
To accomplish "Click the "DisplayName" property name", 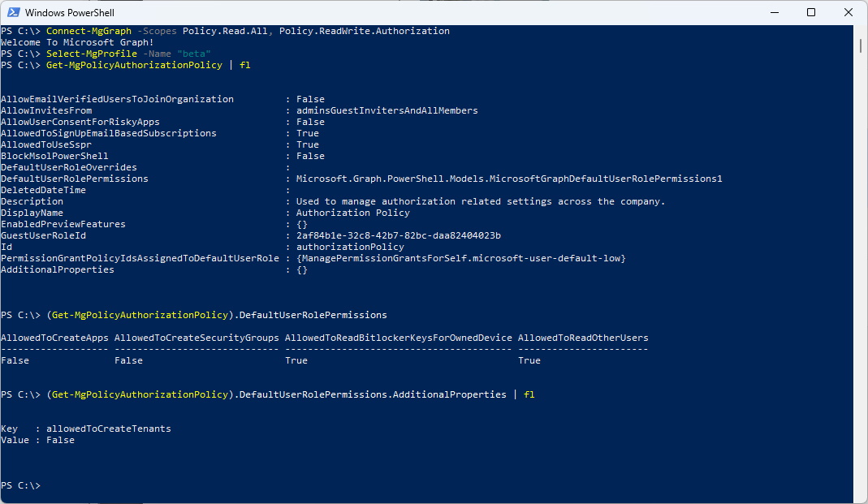I will pos(32,213).
